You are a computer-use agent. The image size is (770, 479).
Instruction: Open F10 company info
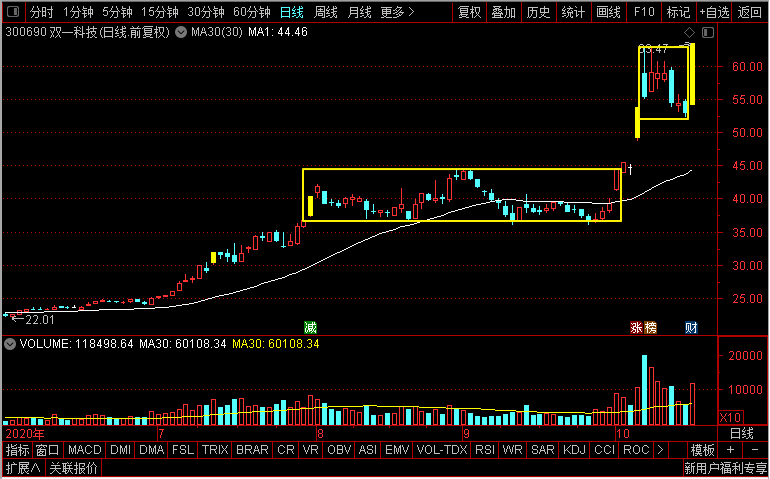click(x=644, y=12)
